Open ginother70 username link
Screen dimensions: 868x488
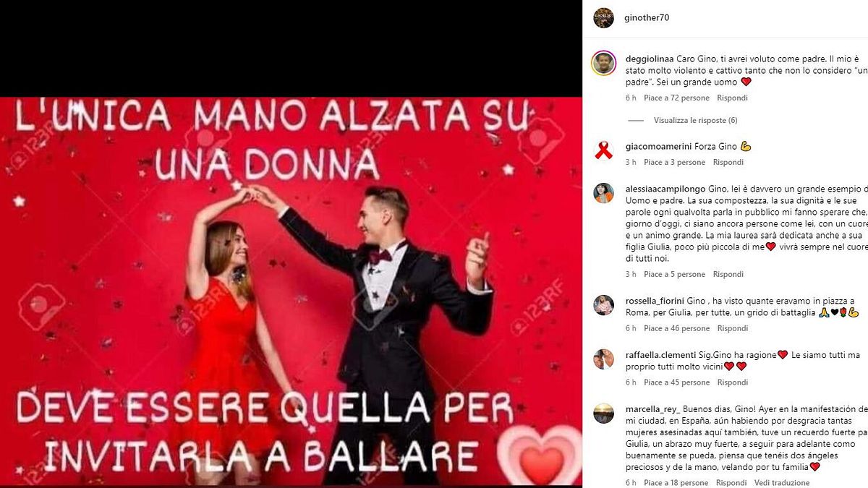pos(646,18)
